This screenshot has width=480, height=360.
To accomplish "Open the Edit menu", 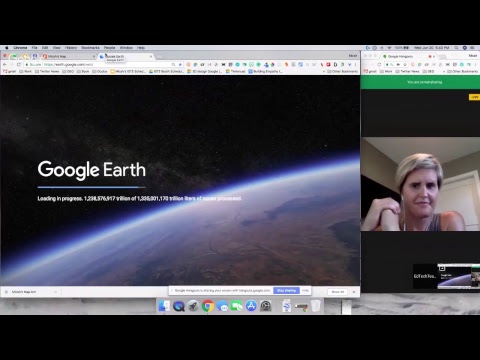I will [x=45, y=48].
